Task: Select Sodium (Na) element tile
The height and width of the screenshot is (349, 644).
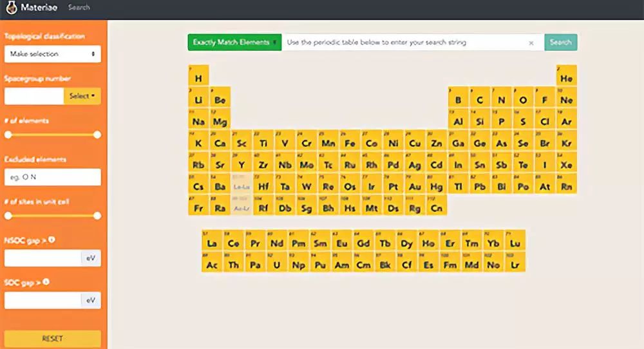Action: point(198,118)
